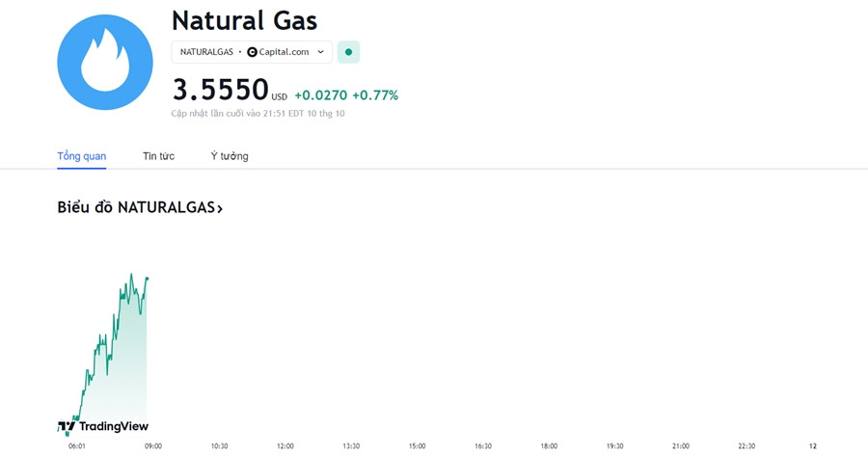Image resolution: width=868 pixels, height=458 pixels.
Task: Select the 12:00 time axis label
Action: 285,445
